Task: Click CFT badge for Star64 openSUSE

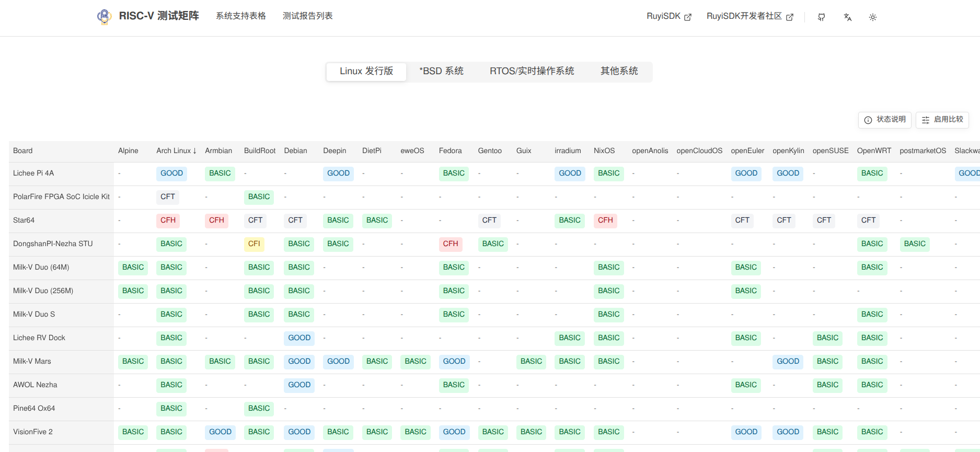Action: point(824,221)
